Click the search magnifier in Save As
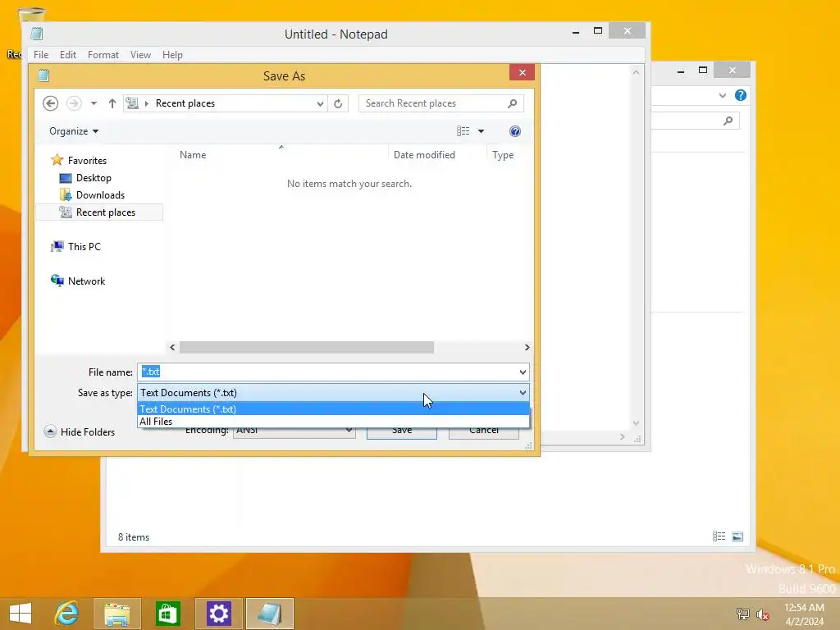The height and width of the screenshot is (630, 840). point(512,103)
